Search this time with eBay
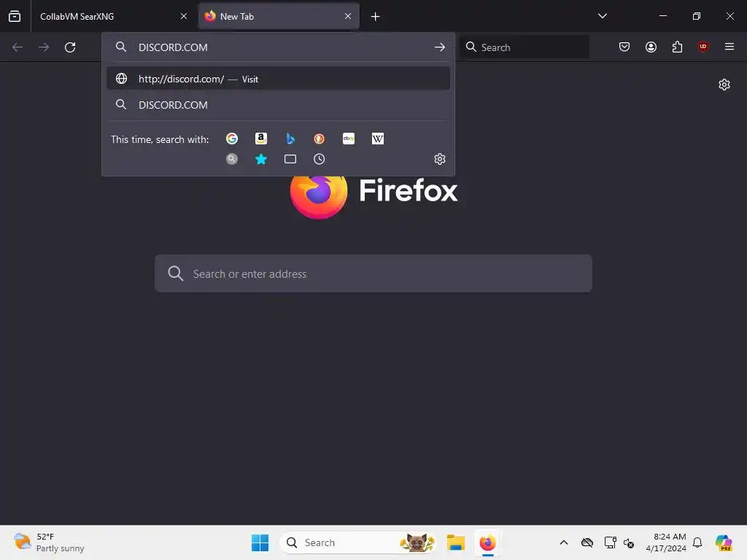Image resolution: width=747 pixels, height=560 pixels. click(349, 139)
